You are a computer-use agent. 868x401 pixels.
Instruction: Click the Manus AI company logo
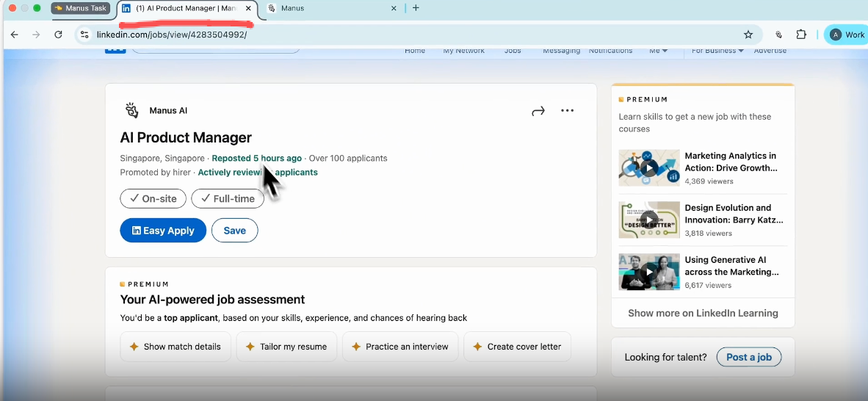tap(131, 110)
